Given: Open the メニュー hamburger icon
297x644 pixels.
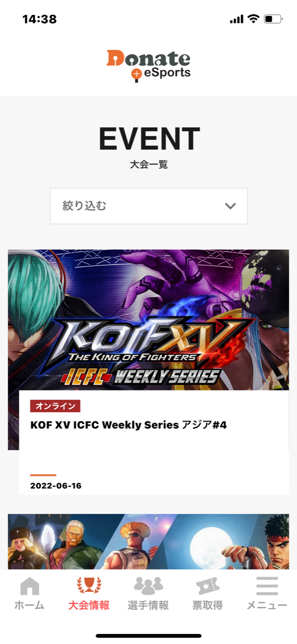Looking at the screenshot, I should [x=267, y=586].
